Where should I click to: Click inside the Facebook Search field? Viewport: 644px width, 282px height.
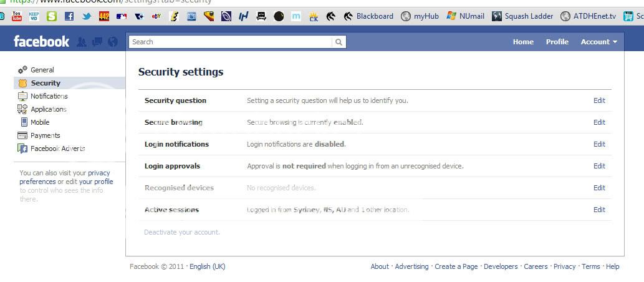[x=231, y=42]
